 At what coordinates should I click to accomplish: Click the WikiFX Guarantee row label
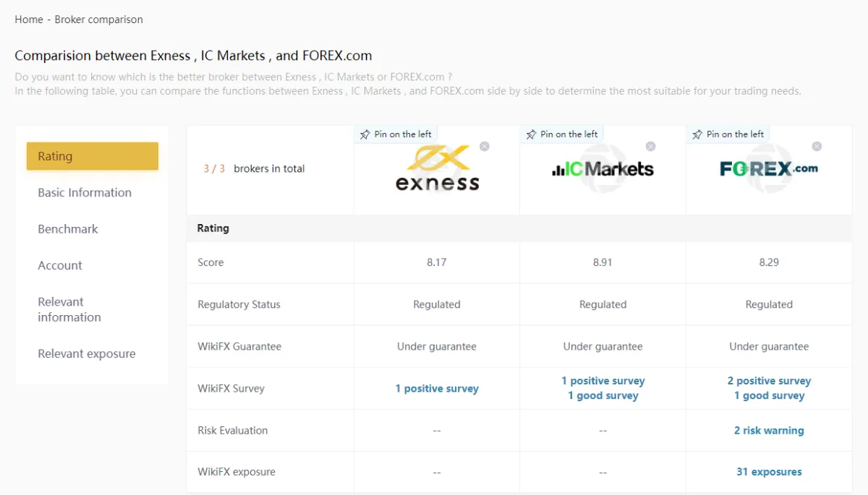pos(239,346)
